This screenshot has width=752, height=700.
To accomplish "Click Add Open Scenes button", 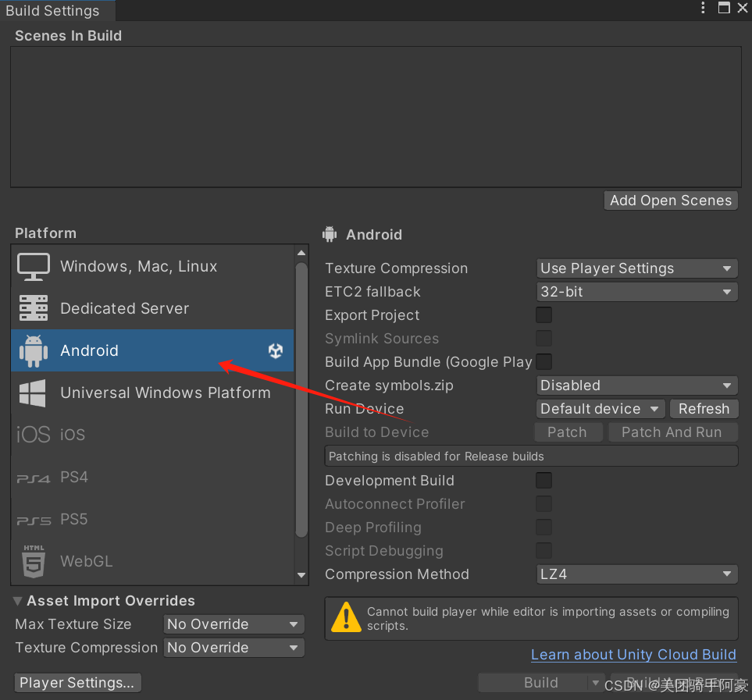I will [x=671, y=201].
